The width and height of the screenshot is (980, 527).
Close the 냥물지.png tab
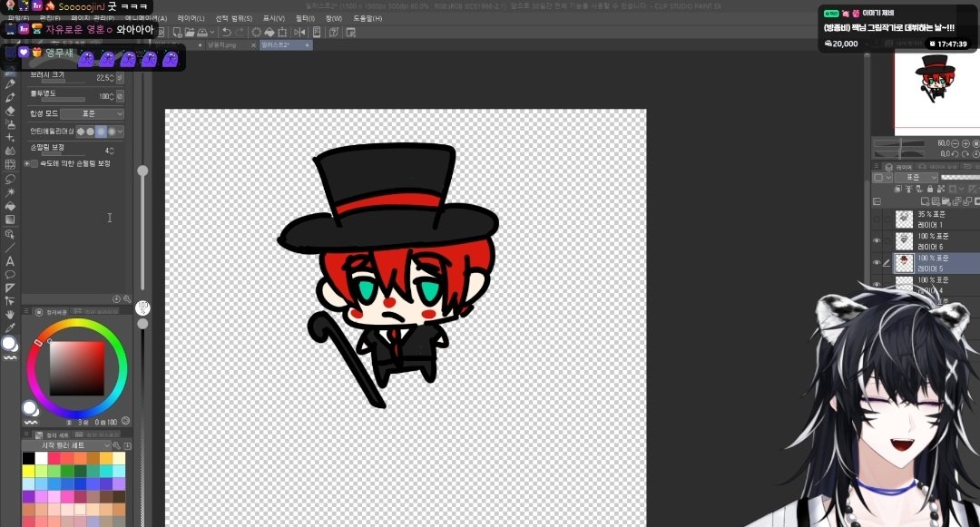pyautogui.click(x=253, y=45)
